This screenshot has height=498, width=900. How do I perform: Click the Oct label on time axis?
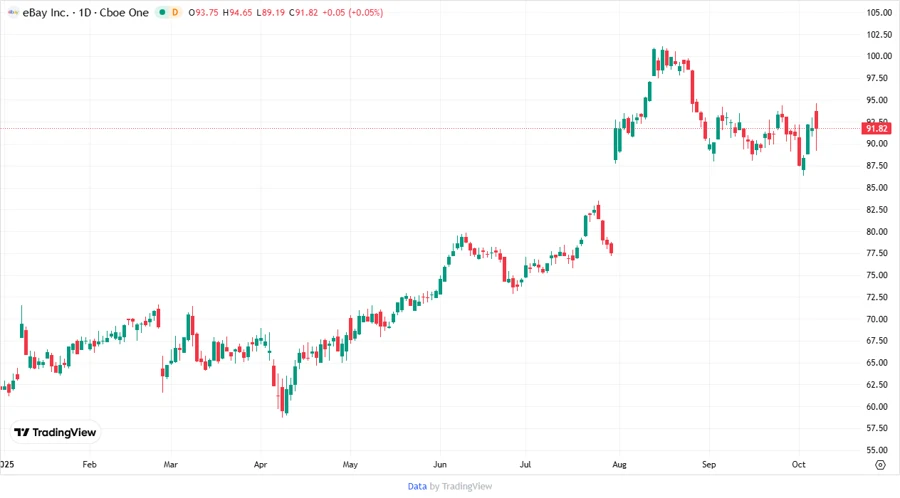(799, 465)
